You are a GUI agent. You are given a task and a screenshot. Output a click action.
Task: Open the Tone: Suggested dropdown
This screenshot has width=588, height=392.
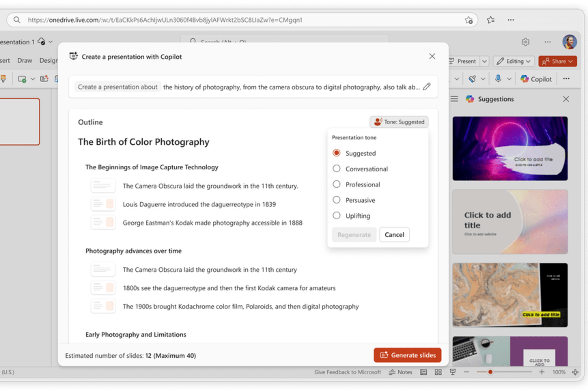coord(399,122)
